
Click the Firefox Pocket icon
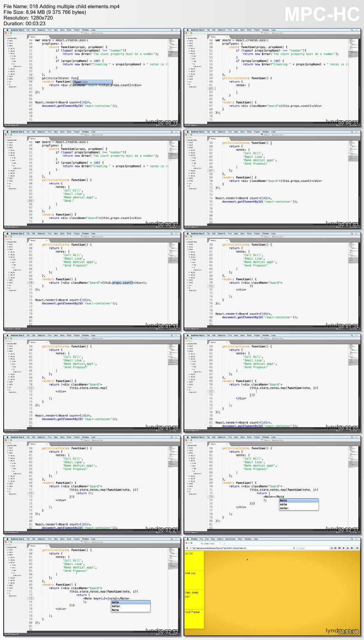339,548
